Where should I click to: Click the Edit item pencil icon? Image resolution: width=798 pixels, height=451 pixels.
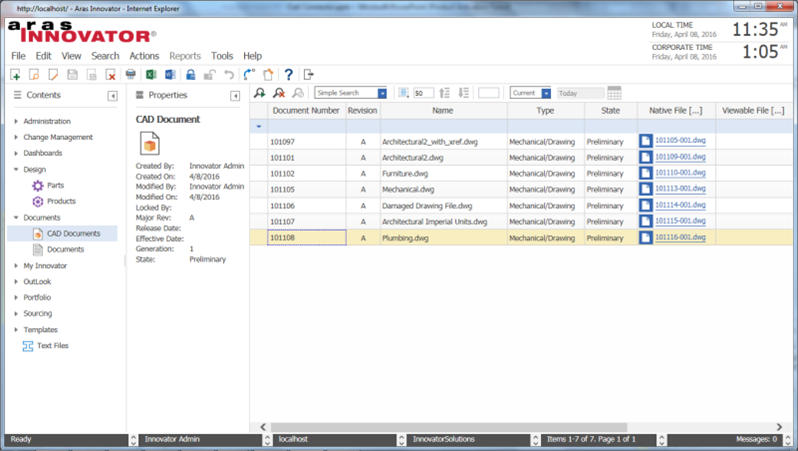[53, 75]
